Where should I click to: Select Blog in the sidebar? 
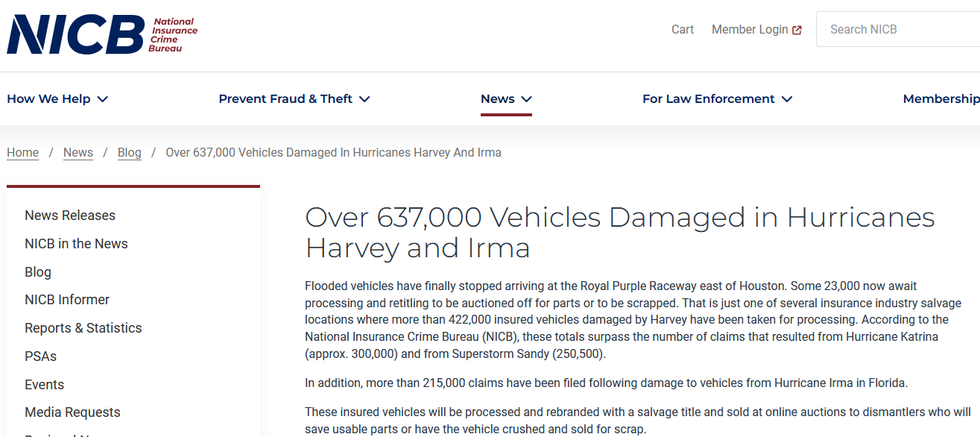pyautogui.click(x=38, y=272)
